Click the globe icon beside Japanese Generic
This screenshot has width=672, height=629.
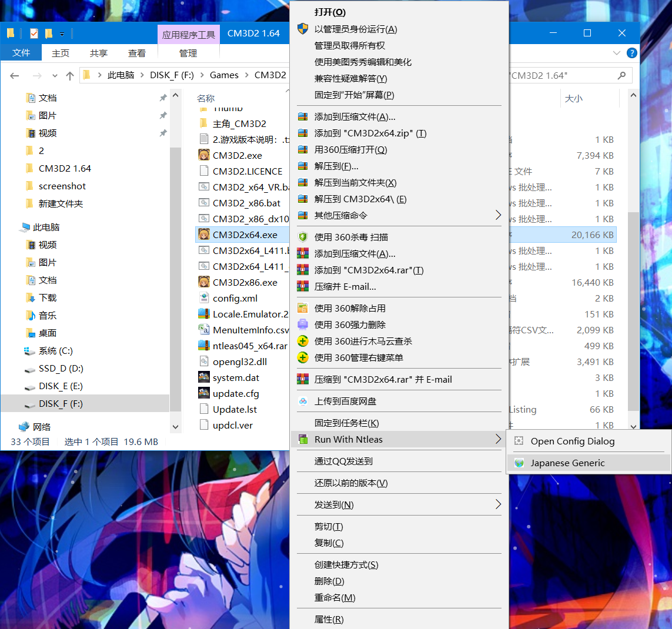(x=519, y=463)
